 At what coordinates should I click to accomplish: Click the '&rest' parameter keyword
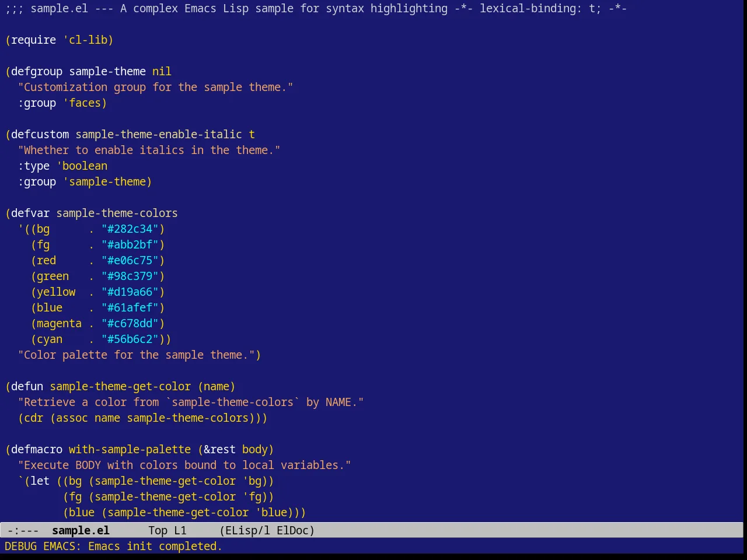(x=219, y=449)
